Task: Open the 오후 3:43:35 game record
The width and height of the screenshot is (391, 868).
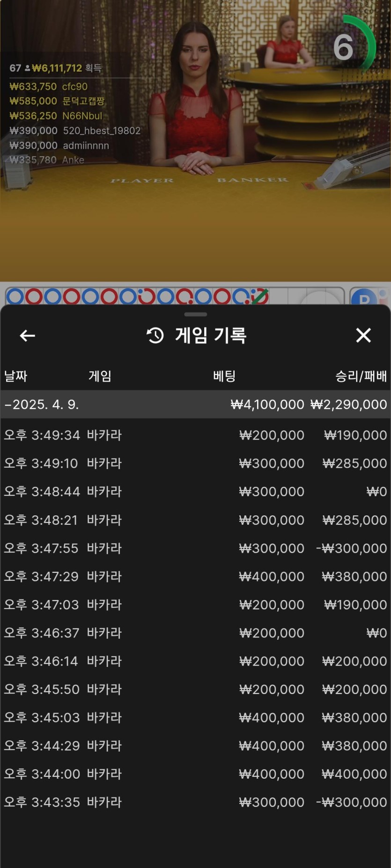Action: [195, 802]
